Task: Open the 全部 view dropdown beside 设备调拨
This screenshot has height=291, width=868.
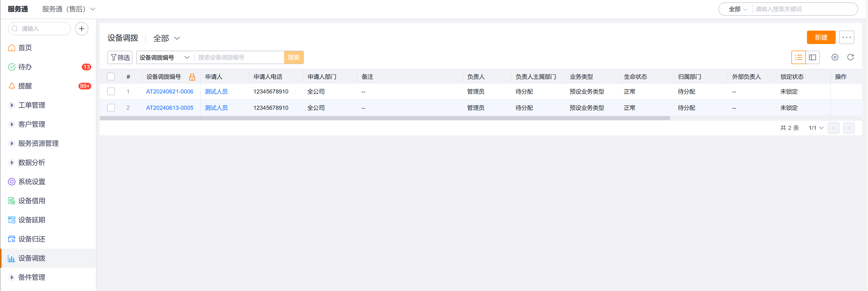Action: 166,38
